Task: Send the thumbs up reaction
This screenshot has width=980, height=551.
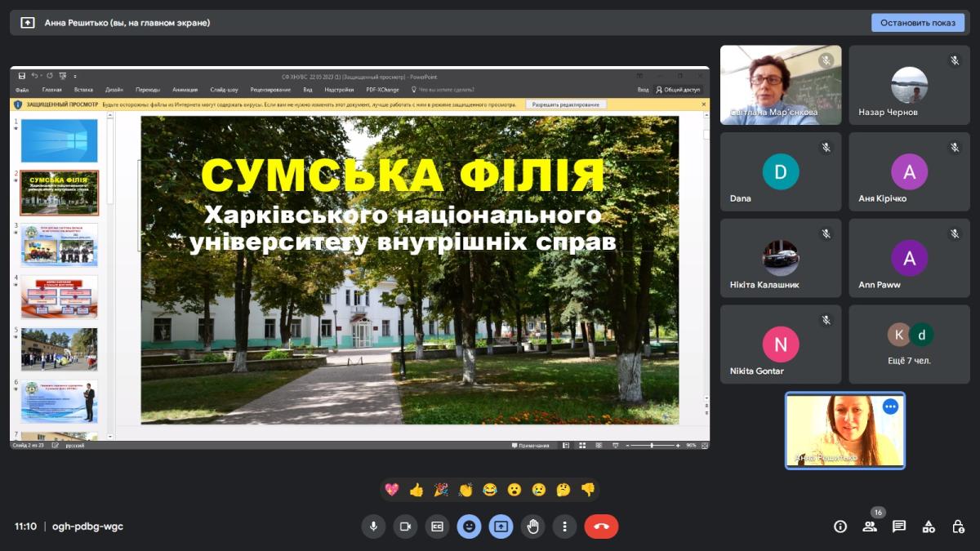Action: coord(416,490)
